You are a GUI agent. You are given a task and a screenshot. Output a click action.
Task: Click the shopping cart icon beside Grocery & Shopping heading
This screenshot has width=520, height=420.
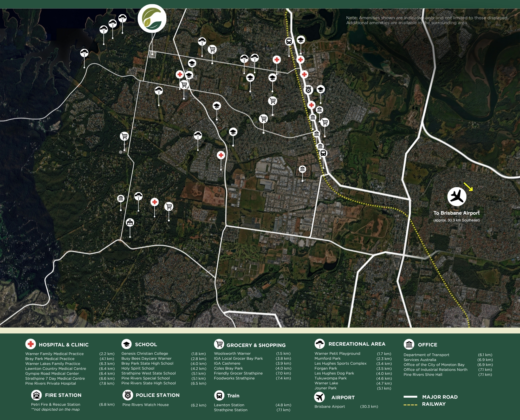tap(219, 344)
